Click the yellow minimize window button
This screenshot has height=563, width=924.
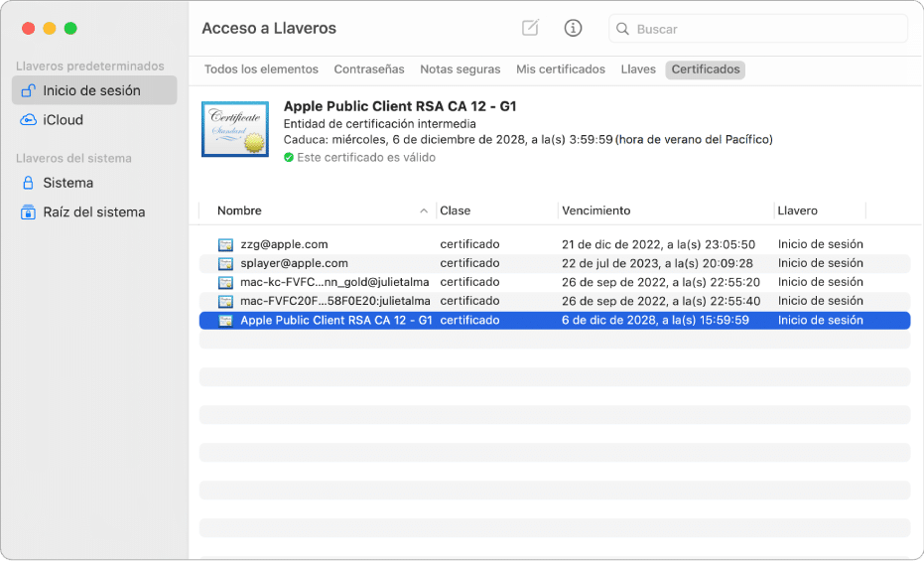50,28
